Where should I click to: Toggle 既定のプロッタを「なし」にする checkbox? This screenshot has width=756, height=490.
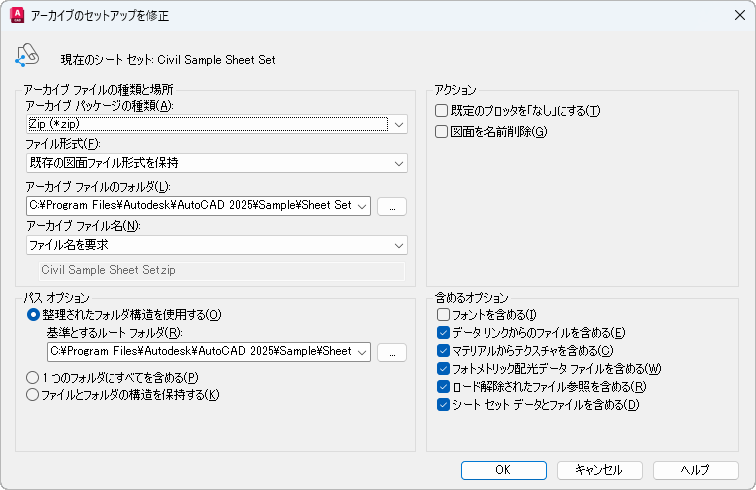(442, 110)
